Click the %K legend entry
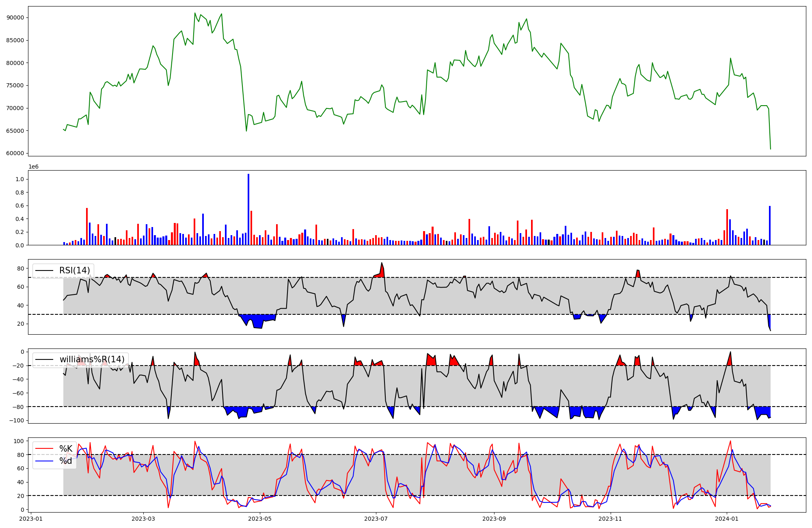 click(66, 449)
